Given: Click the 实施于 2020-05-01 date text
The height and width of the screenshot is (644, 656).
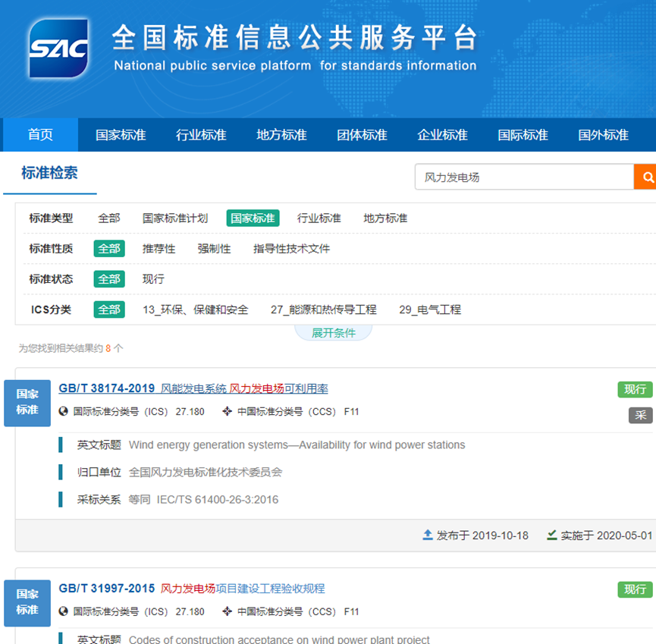Looking at the screenshot, I should [x=606, y=536].
